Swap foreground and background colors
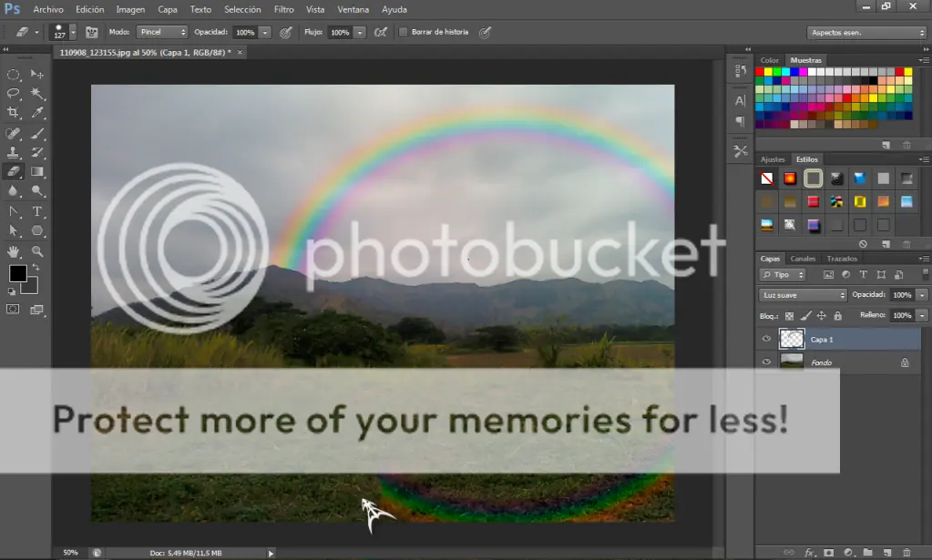Viewport: 932px width, 560px height. (36, 268)
